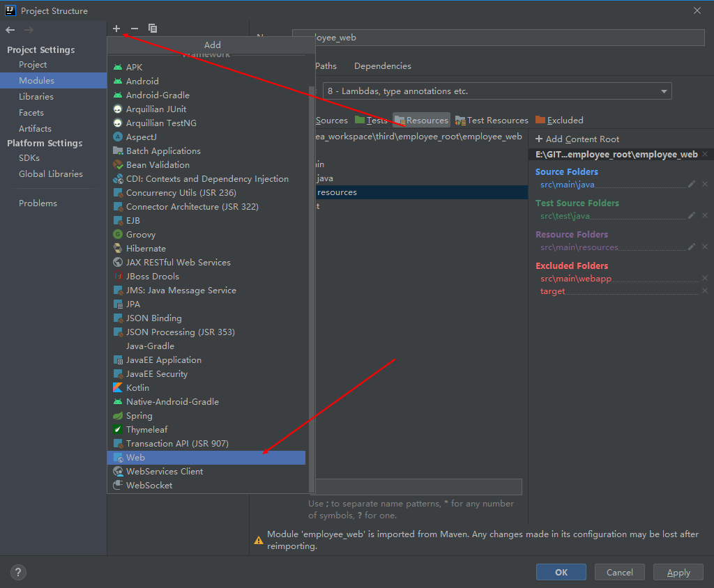Open SDKs under Platform Settings
Image resolution: width=714 pixels, height=588 pixels.
pos(29,158)
